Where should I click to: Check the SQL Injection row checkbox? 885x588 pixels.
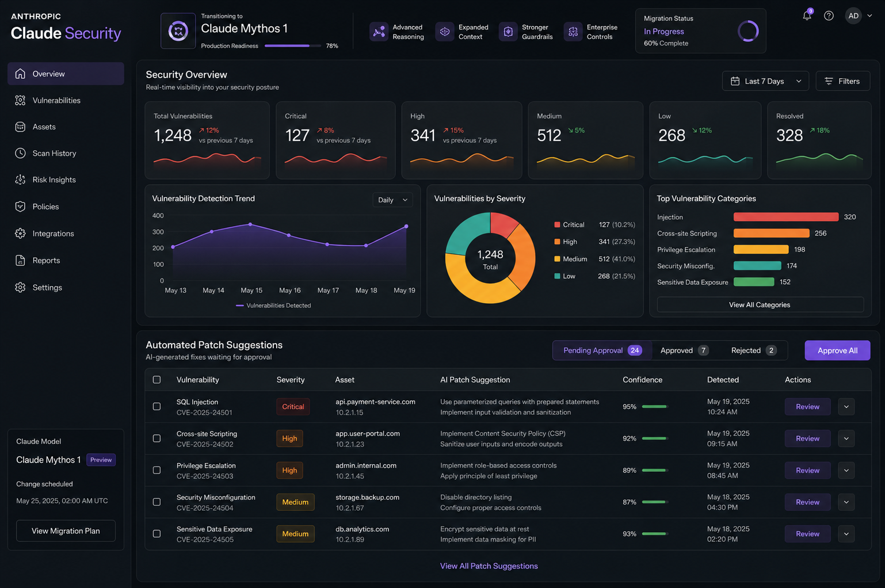click(157, 407)
